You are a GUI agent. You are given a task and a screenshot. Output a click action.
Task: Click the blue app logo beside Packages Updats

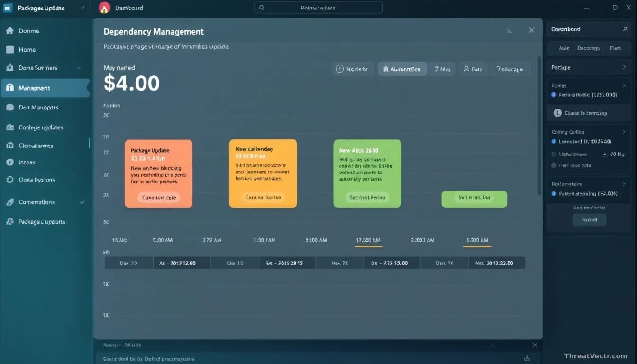click(x=8, y=8)
